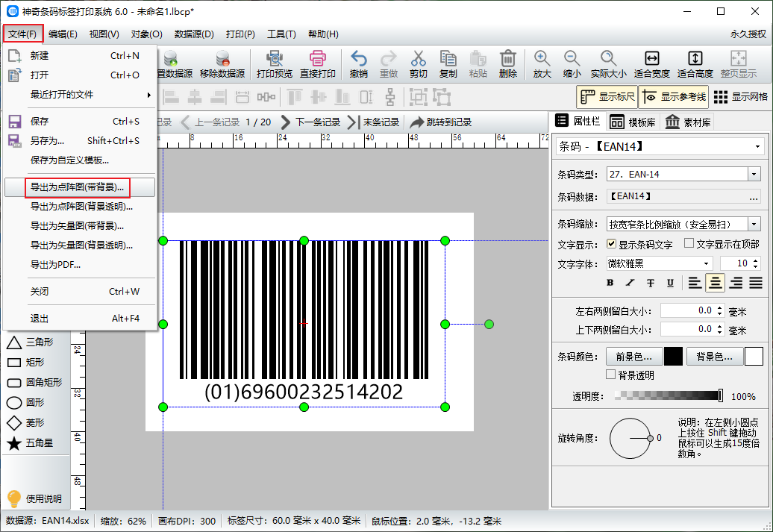Screen dimensions: 773x532
Task: Select the Circle (圆形) shape tool
Action: 25,403
